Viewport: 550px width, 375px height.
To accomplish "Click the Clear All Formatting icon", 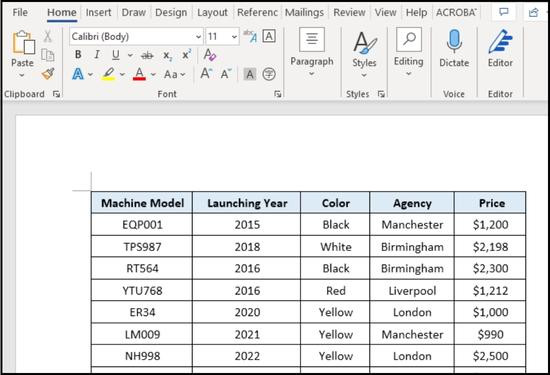I will click(x=210, y=55).
